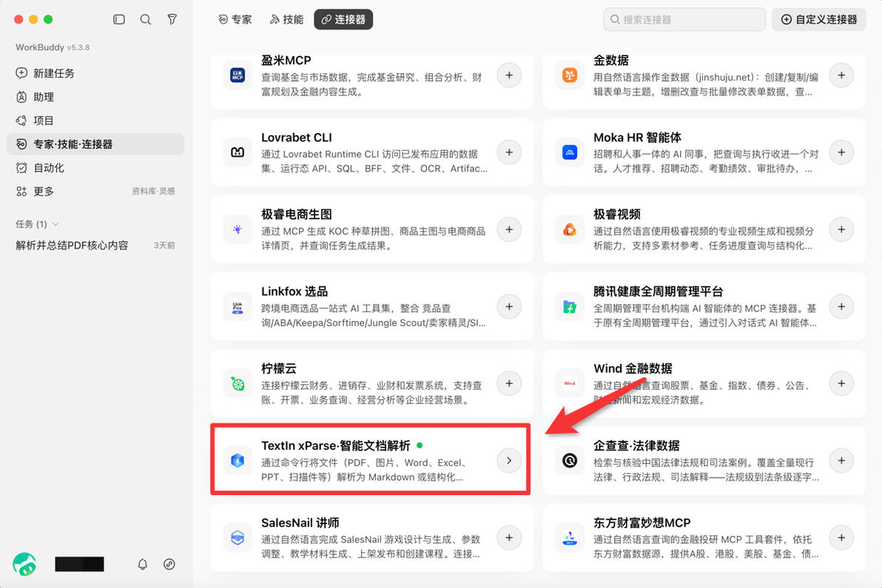Add the 企查查·法律数据 connector
Viewport: 882px width, 588px height.
[x=841, y=460]
